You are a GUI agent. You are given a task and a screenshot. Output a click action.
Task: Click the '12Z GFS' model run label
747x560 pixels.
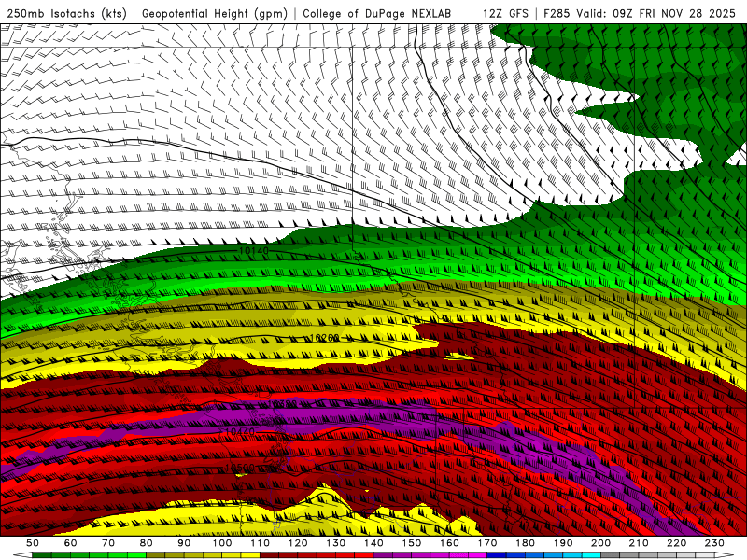click(x=505, y=13)
